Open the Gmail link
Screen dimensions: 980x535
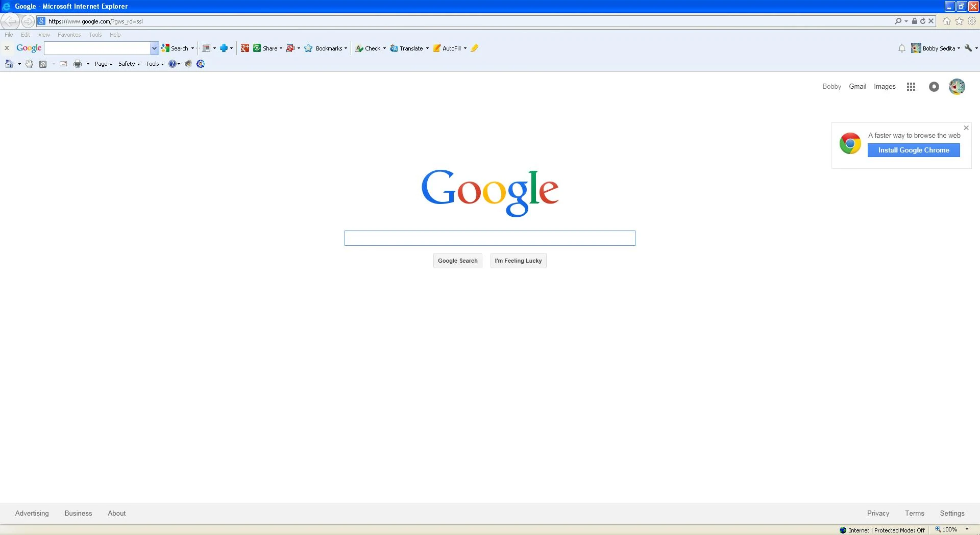[857, 87]
